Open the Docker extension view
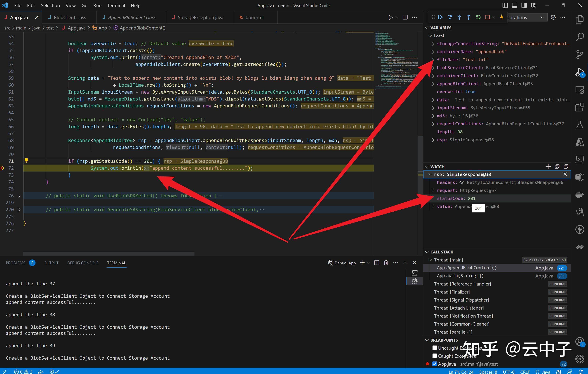Screen dimensions: 588x374 [x=580, y=195]
